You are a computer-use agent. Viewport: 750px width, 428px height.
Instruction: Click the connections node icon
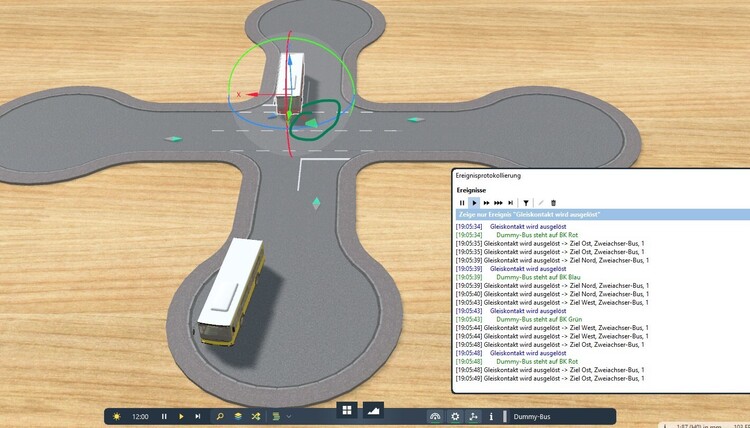click(x=473, y=416)
